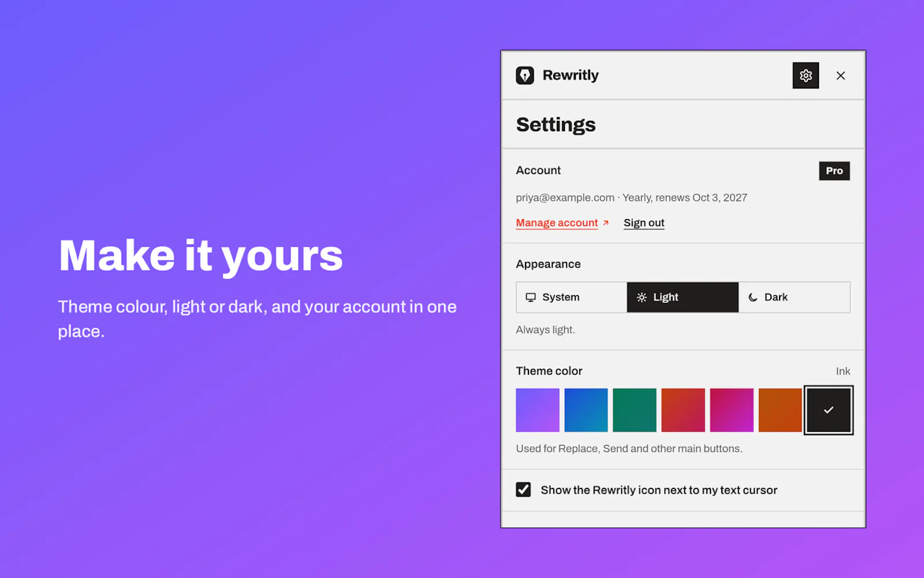Viewport: 924px width, 578px height.
Task: Pick the green theme color swatch
Action: point(635,410)
